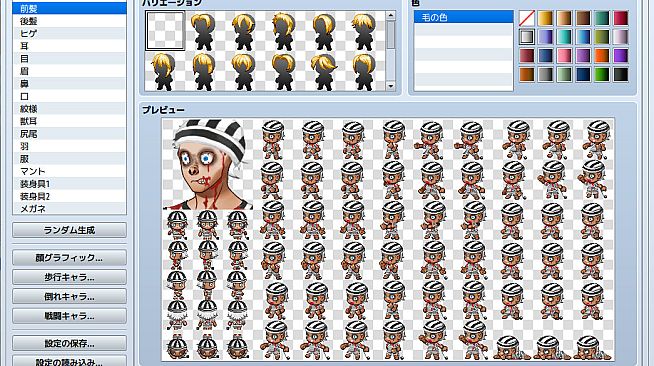
Task: Choose the second hairstyle in the top variation row
Action: [244, 31]
